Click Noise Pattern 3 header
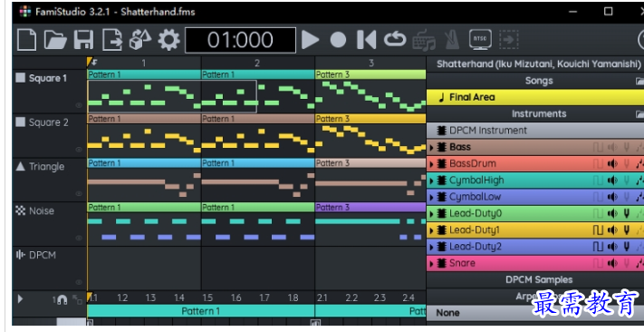 point(370,207)
